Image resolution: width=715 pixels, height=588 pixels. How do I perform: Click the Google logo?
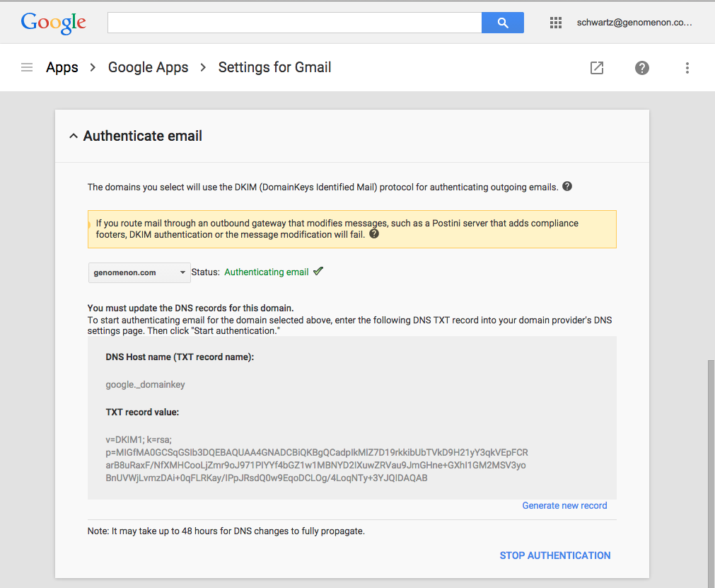point(53,23)
